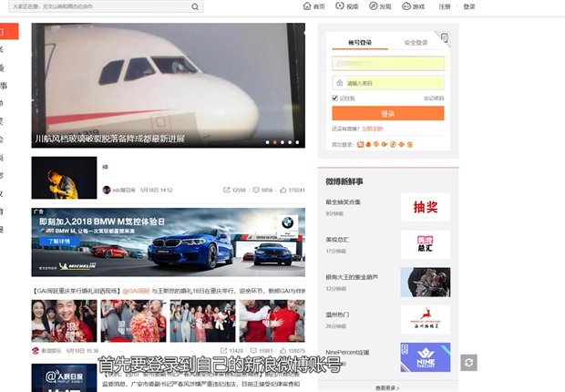
Task: Expand 查看更多 under 微博新鲜事
Action: pyautogui.click(x=388, y=387)
